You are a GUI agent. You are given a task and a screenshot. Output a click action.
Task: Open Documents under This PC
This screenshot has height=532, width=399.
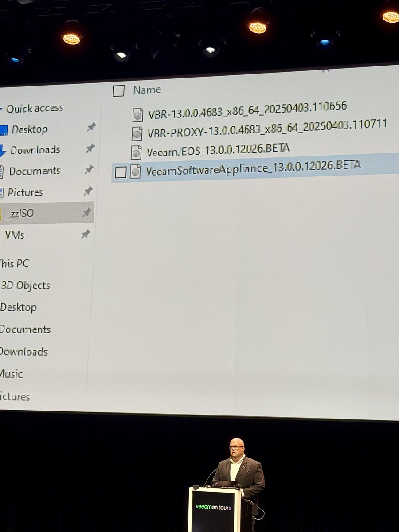25,329
